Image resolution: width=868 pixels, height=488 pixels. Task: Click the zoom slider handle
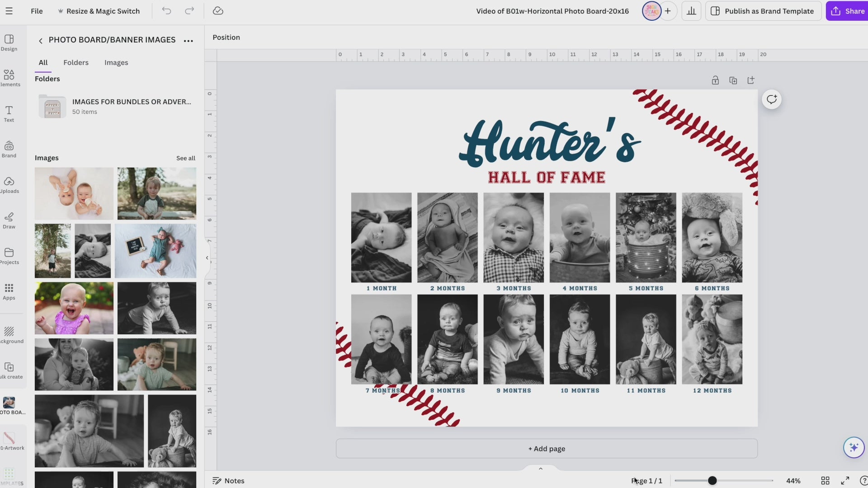coord(712,481)
